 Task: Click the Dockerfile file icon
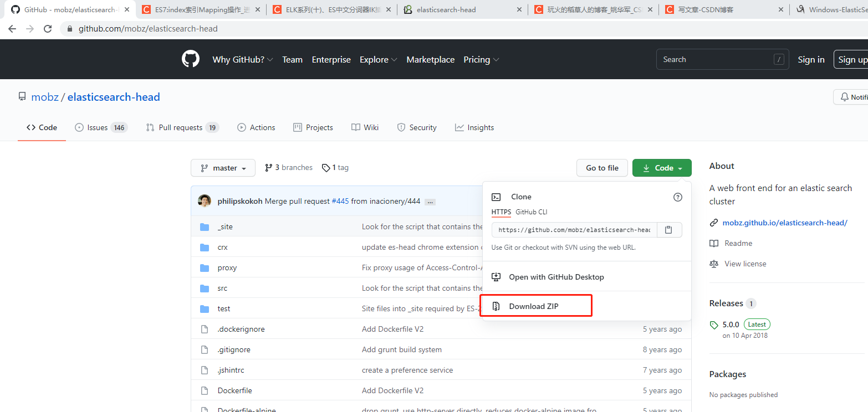click(205, 390)
